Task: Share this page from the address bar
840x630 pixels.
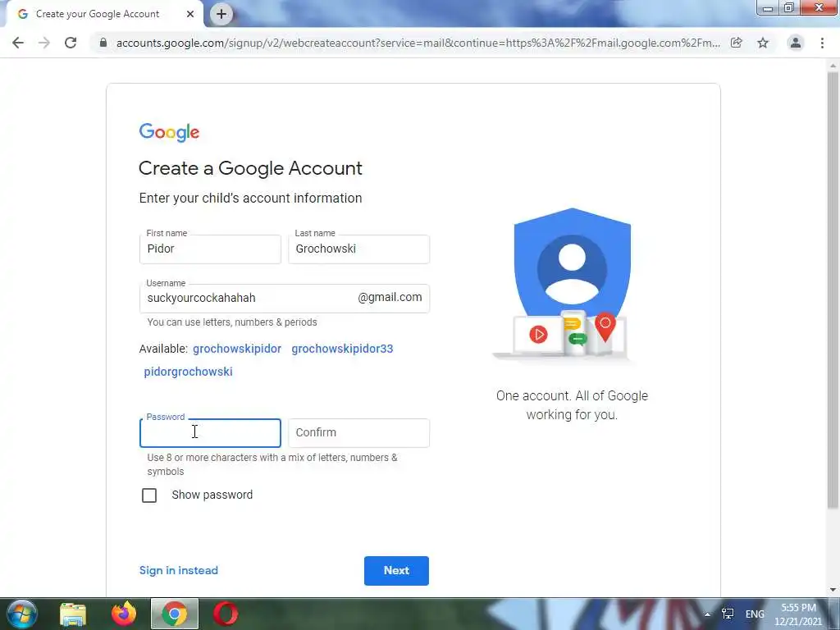Action: coord(737,43)
